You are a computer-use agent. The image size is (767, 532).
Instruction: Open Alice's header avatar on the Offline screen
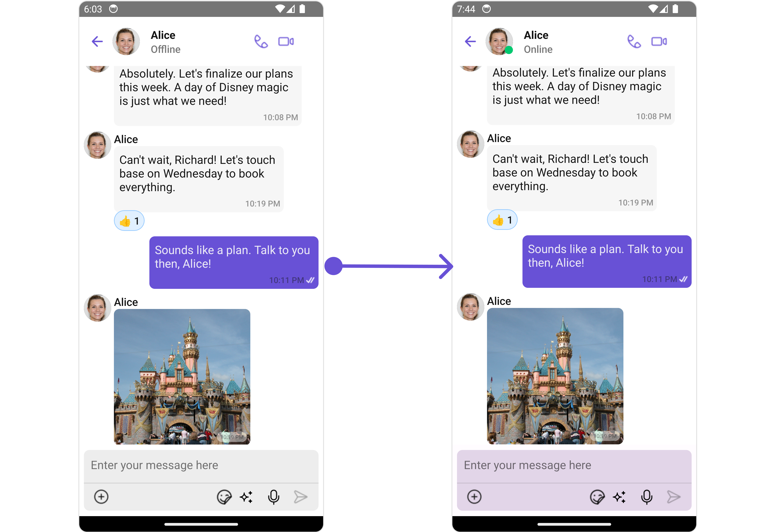(126, 41)
